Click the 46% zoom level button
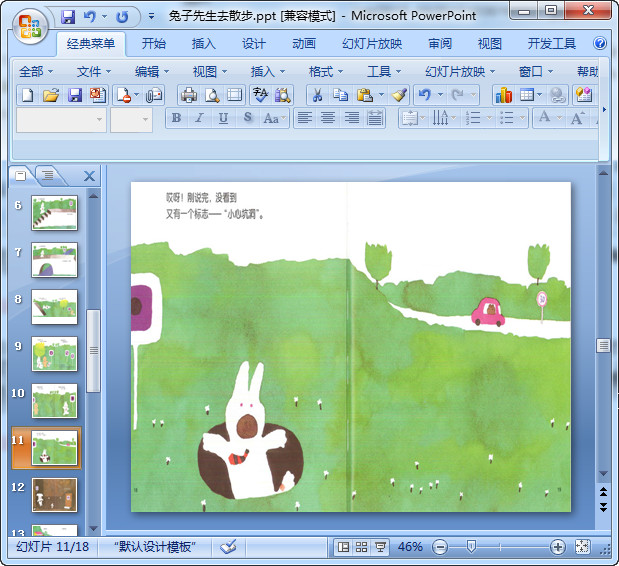This screenshot has width=619, height=566. click(410, 547)
